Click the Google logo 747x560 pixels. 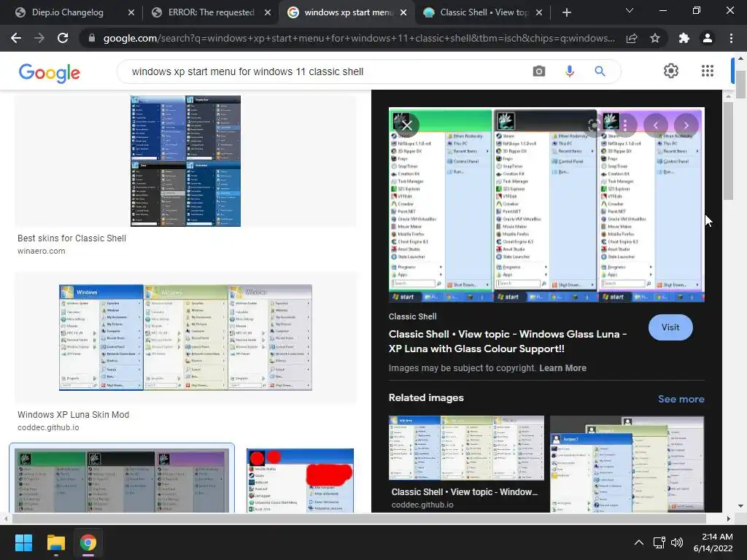tap(50, 73)
